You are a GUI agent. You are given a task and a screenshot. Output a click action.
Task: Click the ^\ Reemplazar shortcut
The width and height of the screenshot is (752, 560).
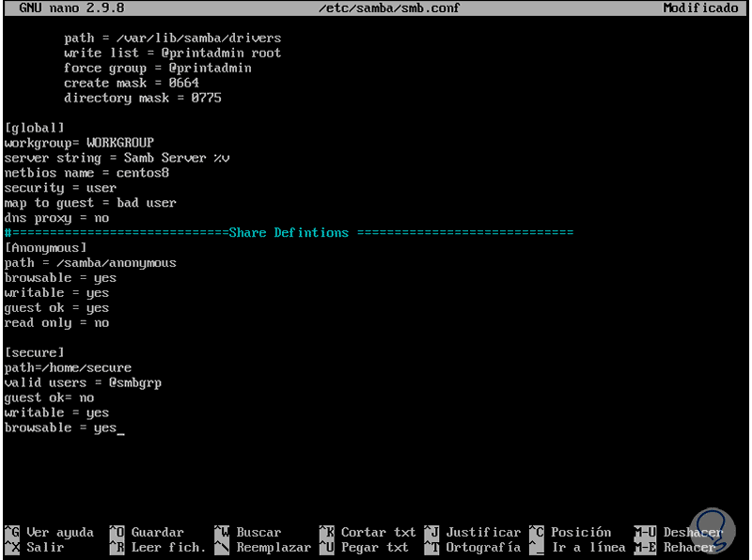coord(263,547)
